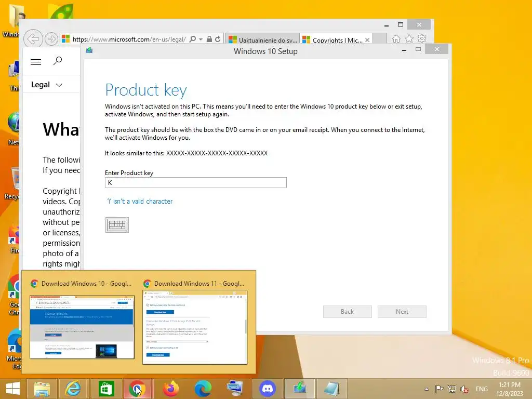Screen dimensions: 532x399
Task: Expand the Legal dropdown chevron
Action: (59, 85)
